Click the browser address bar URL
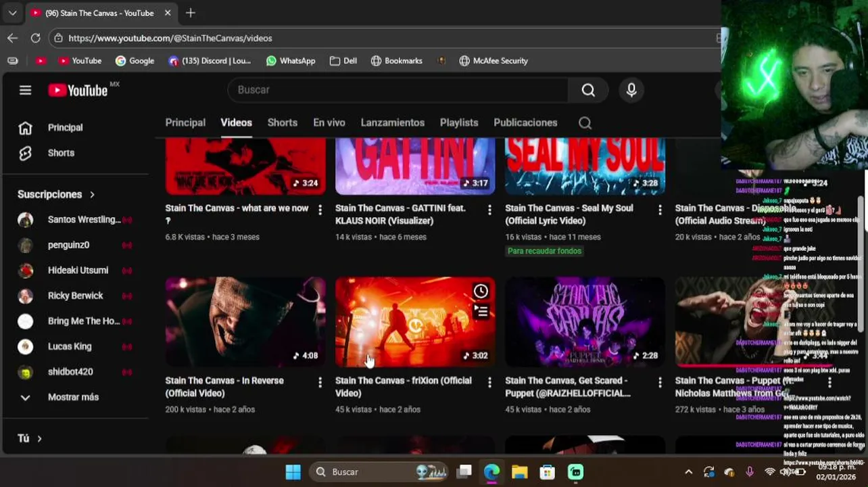The height and width of the screenshot is (487, 868). pyautogui.click(x=170, y=38)
